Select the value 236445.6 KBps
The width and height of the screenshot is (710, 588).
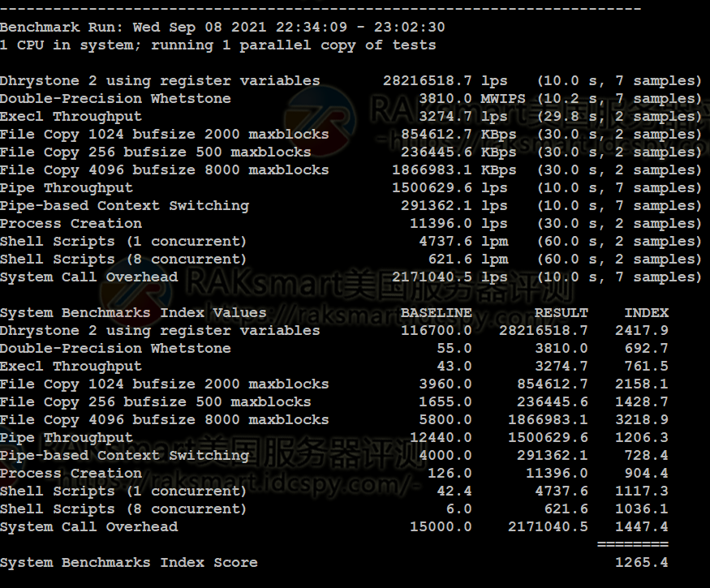pyautogui.click(x=458, y=152)
